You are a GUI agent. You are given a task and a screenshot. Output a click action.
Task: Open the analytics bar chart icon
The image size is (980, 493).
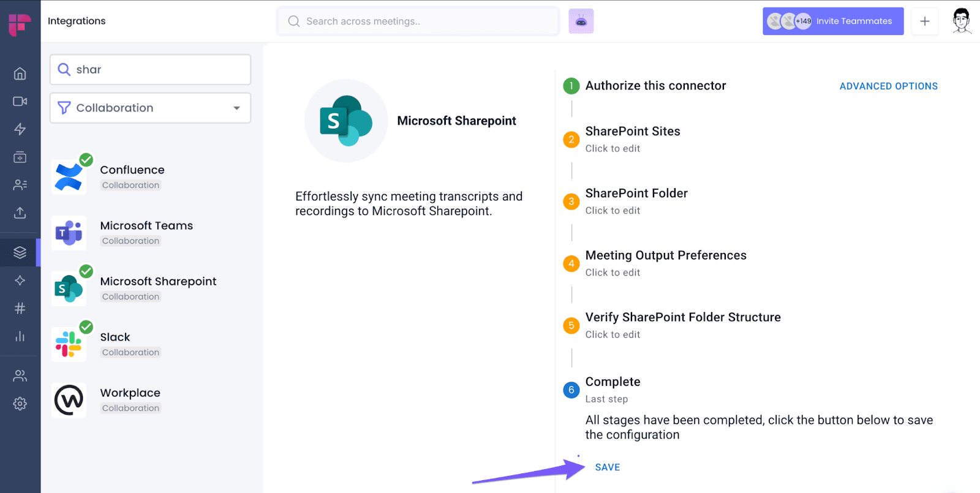(20, 336)
